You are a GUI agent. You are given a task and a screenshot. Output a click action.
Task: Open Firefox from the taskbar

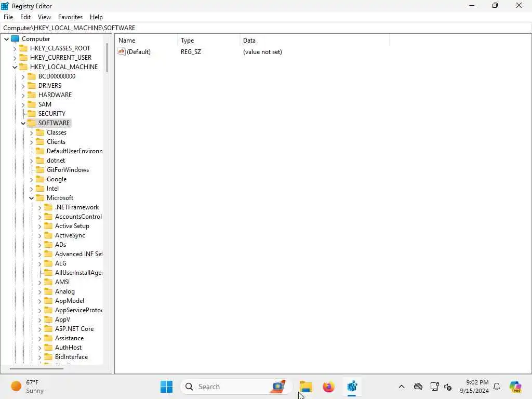(328, 387)
